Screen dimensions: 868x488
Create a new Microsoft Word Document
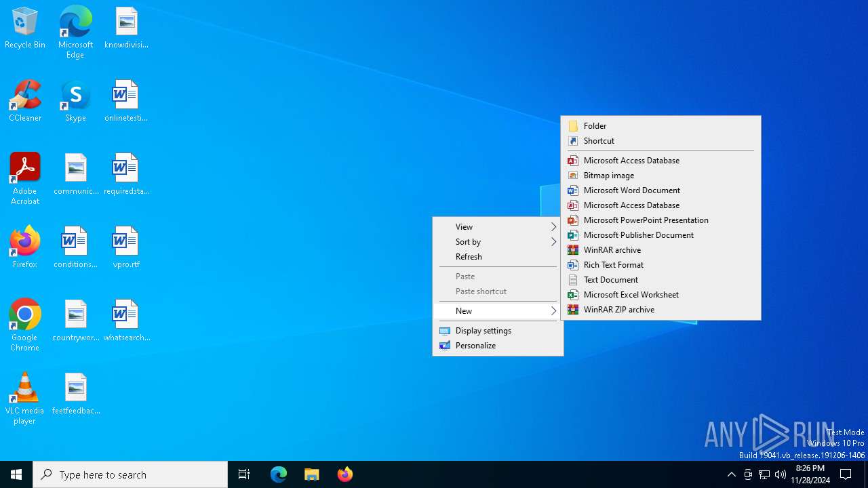click(660, 190)
